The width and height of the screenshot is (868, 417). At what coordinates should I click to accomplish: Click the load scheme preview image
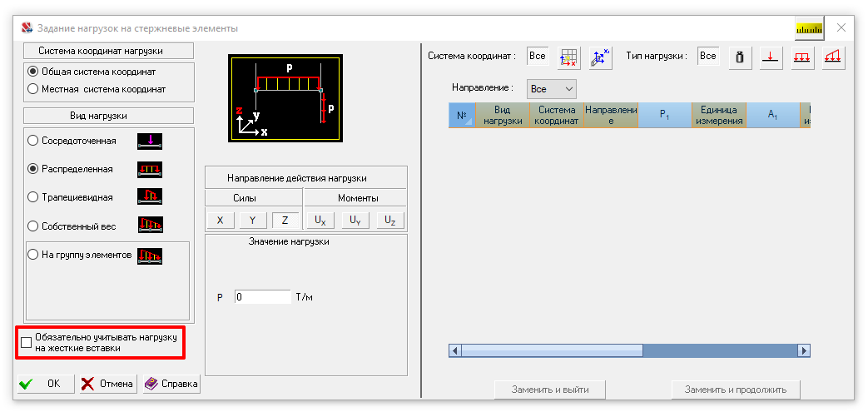tap(285, 98)
